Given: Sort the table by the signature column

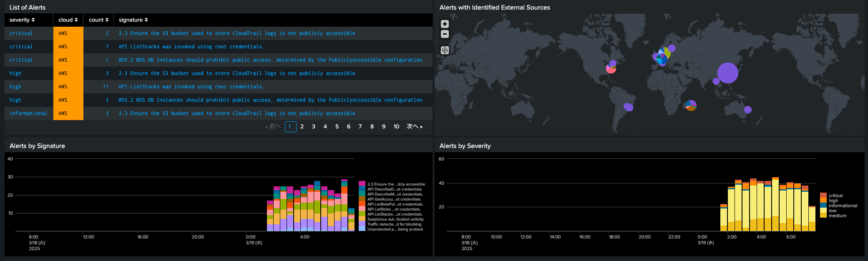Looking at the screenshot, I should pyautogui.click(x=133, y=20).
